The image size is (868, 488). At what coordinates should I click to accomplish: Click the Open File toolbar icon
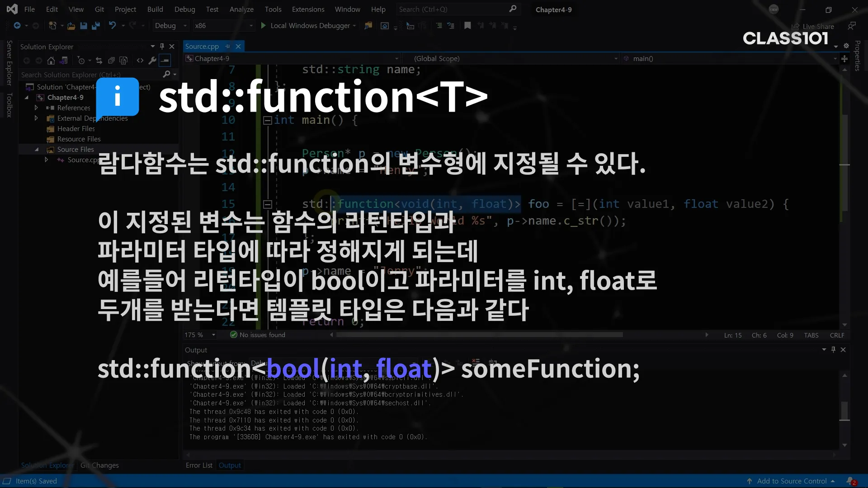pos(71,26)
